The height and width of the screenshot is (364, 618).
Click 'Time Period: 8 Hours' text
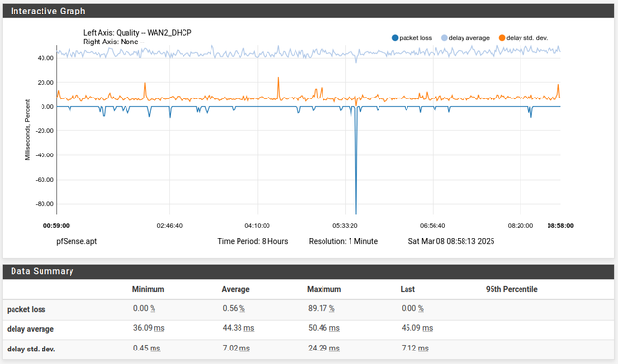pyautogui.click(x=253, y=241)
